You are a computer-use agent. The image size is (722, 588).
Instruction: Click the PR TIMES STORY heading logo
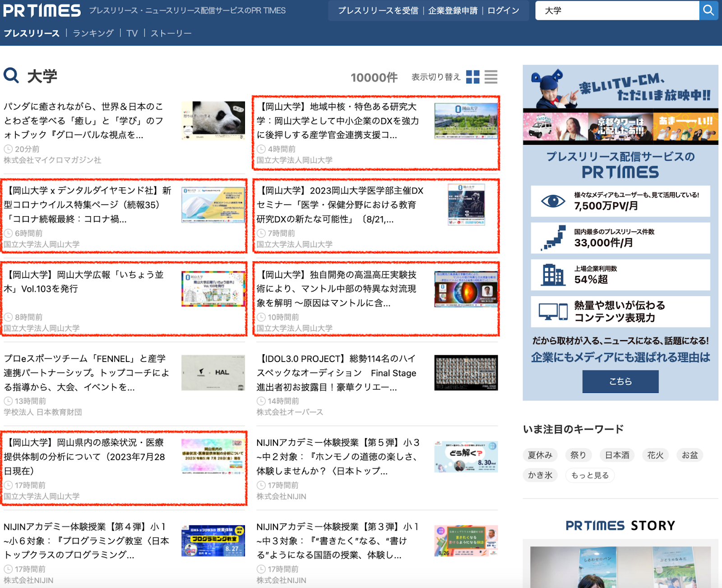click(x=620, y=526)
